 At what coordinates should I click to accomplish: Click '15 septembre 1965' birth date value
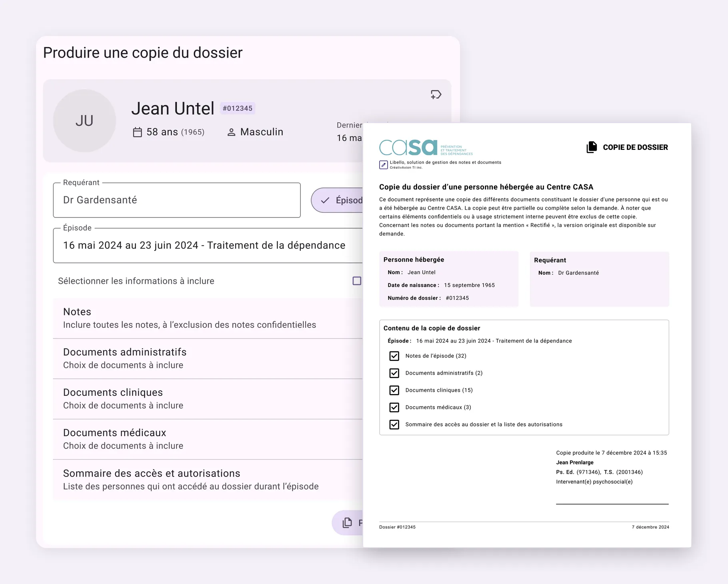click(x=469, y=285)
